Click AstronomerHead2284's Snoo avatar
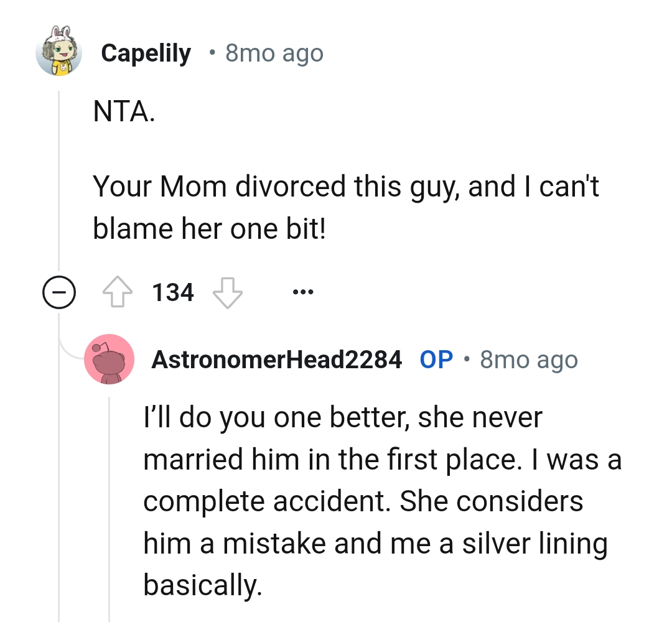 point(110,360)
